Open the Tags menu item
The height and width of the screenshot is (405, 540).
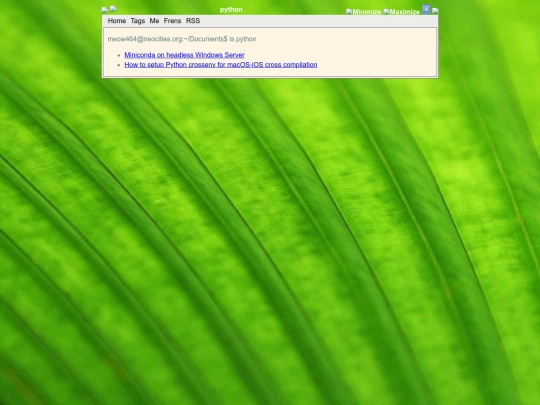(x=138, y=21)
